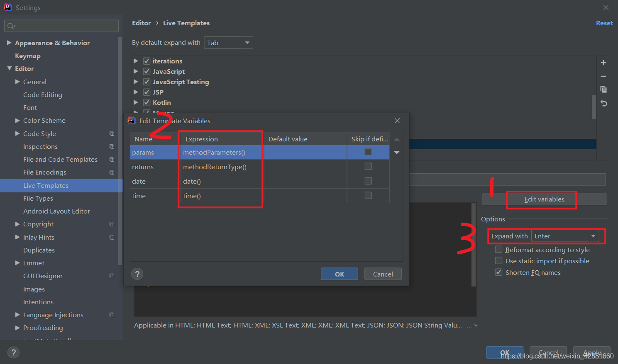618x364 pixels.
Task: Uncheck the JavaScript template group
Action: (147, 71)
